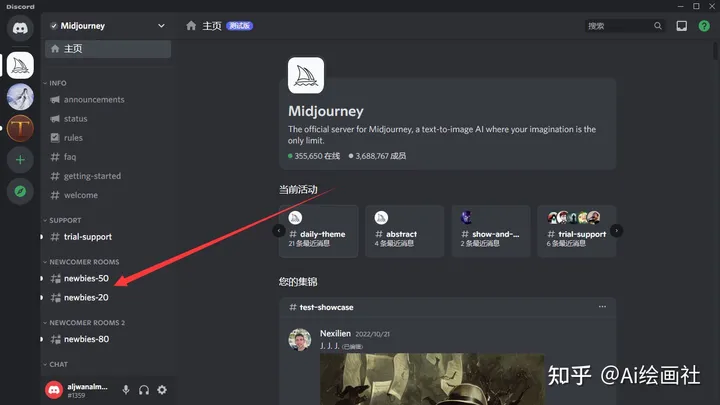The width and height of the screenshot is (720, 405).
Task: Open the inbox icon in top bar
Action: pyautogui.click(x=682, y=26)
